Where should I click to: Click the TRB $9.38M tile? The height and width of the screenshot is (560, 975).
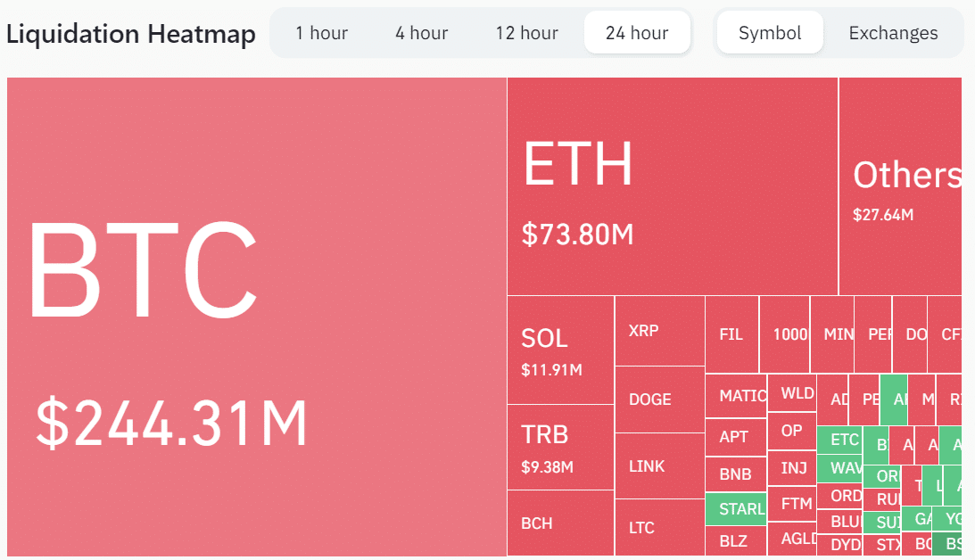click(x=560, y=447)
